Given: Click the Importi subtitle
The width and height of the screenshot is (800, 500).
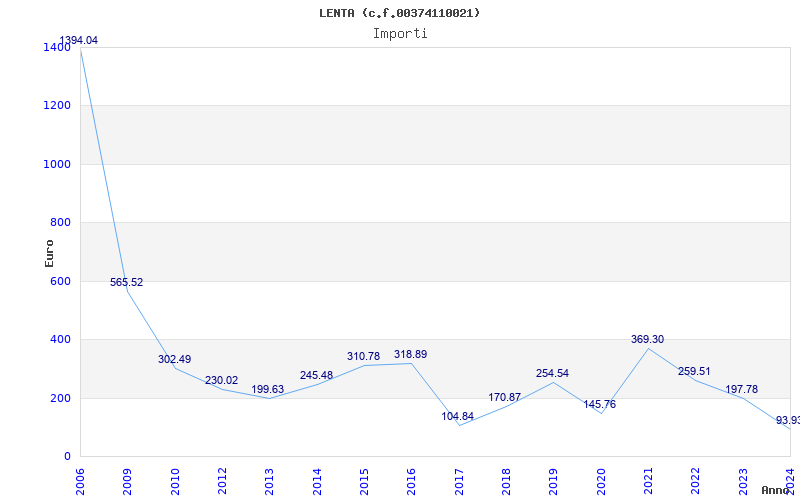Looking at the screenshot, I should point(400,34).
